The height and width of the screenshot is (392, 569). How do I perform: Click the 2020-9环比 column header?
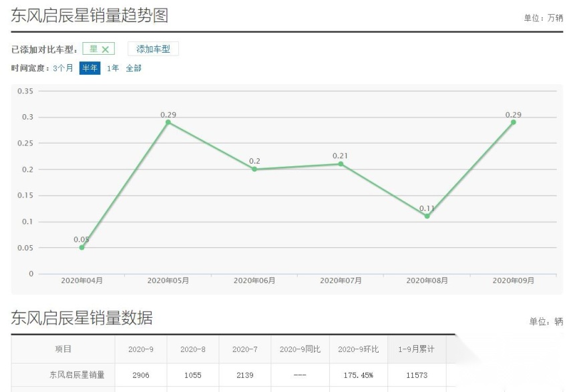[x=359, y=349]
